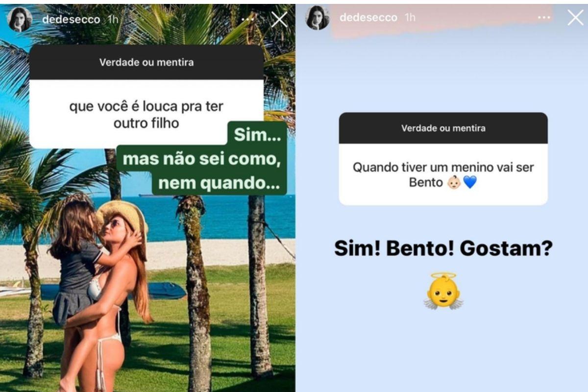Tap the 'nem quando...' text label

coord(220,183)
